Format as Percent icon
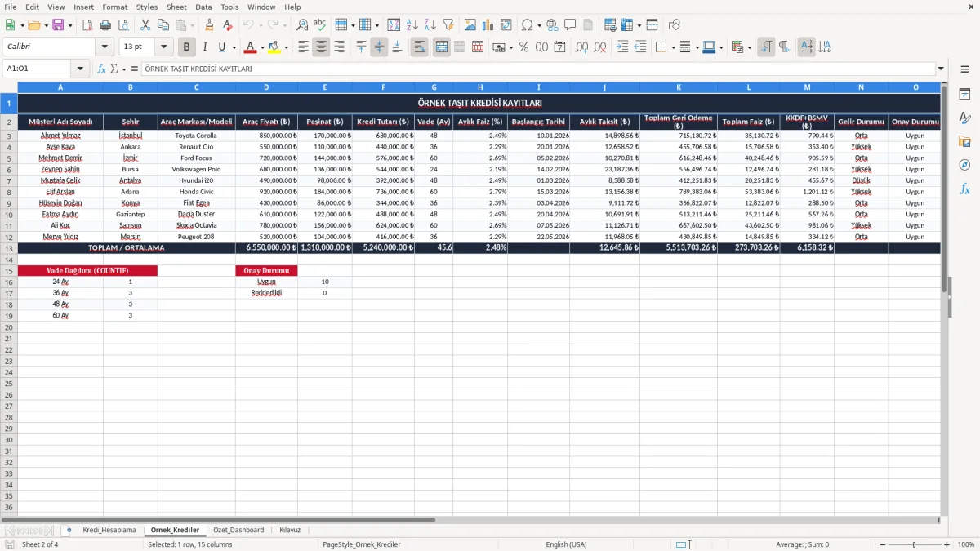Screen dimensions: 980x551 tap(523, 47)
